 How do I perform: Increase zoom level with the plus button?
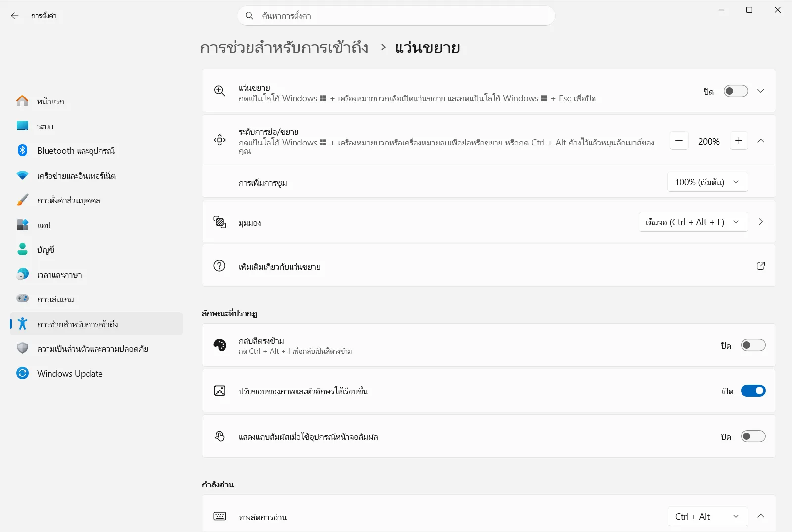pyautogui.click(x=739, y=141)
